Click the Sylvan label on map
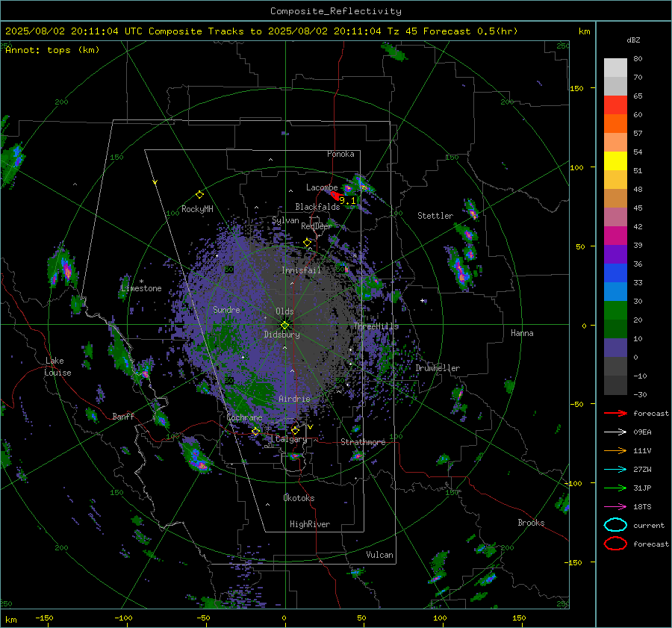This screenshot has height=628, width=672. [x=285, y=220]
